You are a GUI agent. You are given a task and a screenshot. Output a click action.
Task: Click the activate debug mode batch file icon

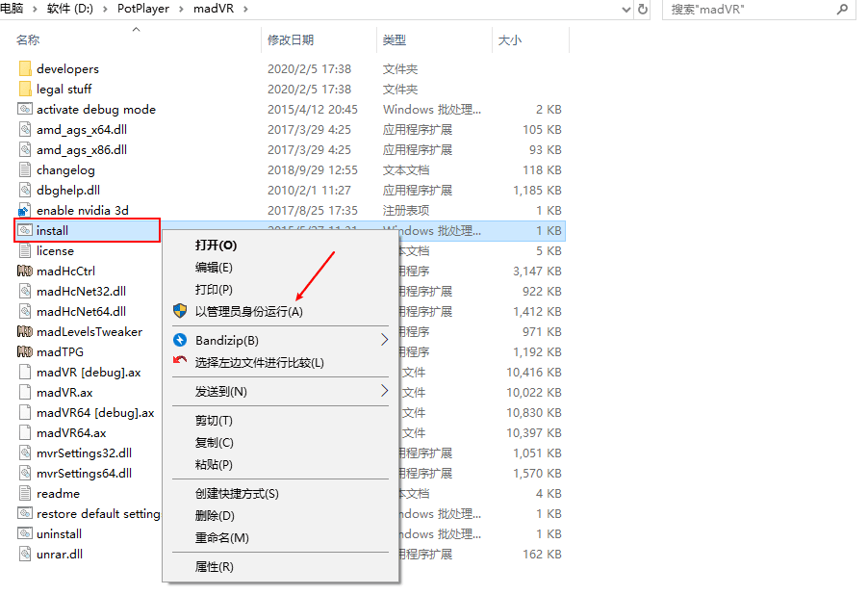point(25,109)
